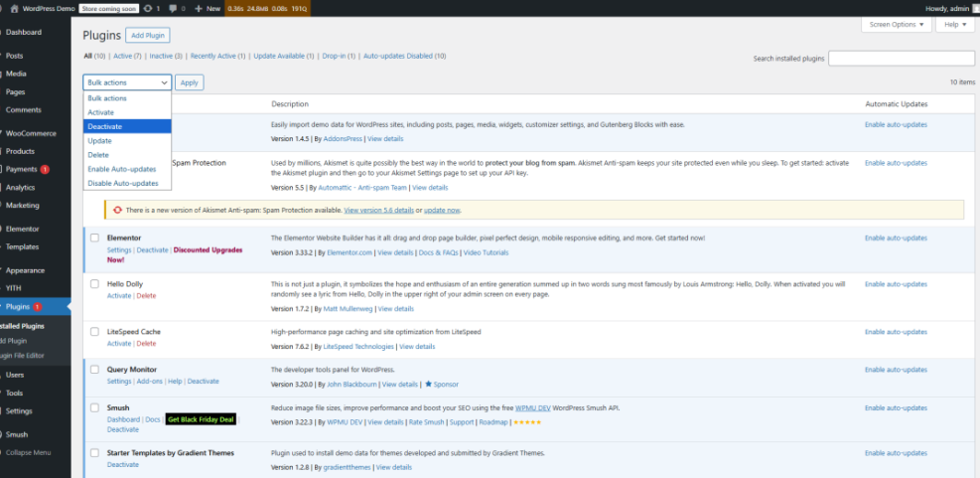Filter plugins by Recently Active (1)
This screenshot has height=478, width=980.
[217, 56]
